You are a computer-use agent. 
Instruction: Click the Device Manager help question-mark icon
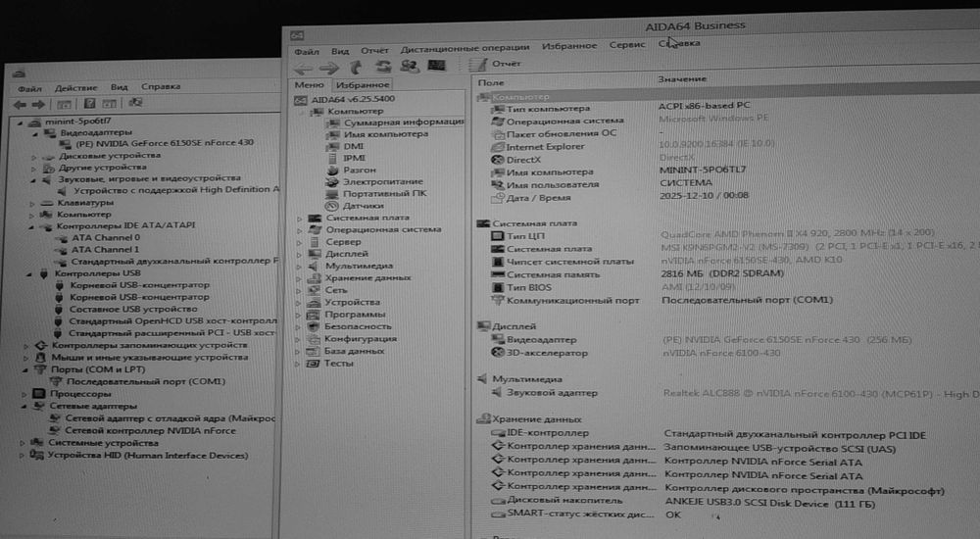tap(89, 103)
